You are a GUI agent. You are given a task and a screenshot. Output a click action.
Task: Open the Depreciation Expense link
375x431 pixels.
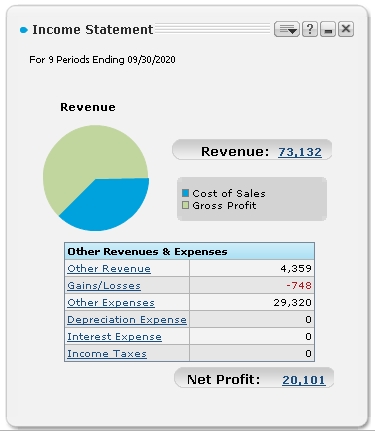127,320
